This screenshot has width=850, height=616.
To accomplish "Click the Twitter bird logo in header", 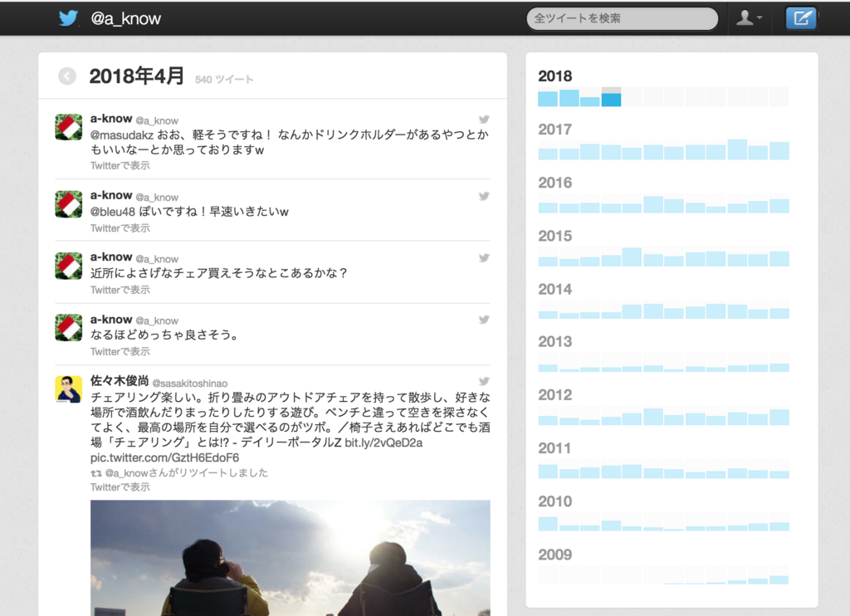I will click(68, 18).
